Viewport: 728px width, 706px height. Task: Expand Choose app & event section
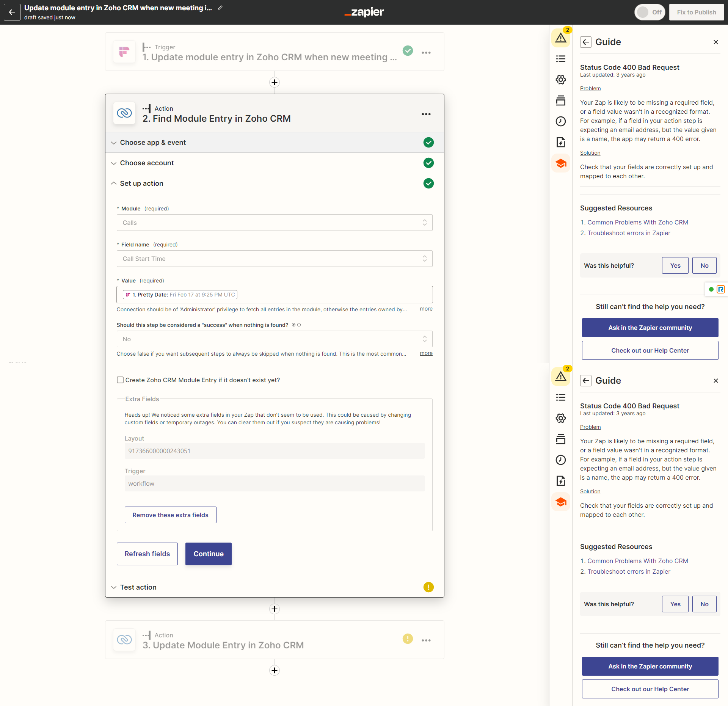[275, 143]
